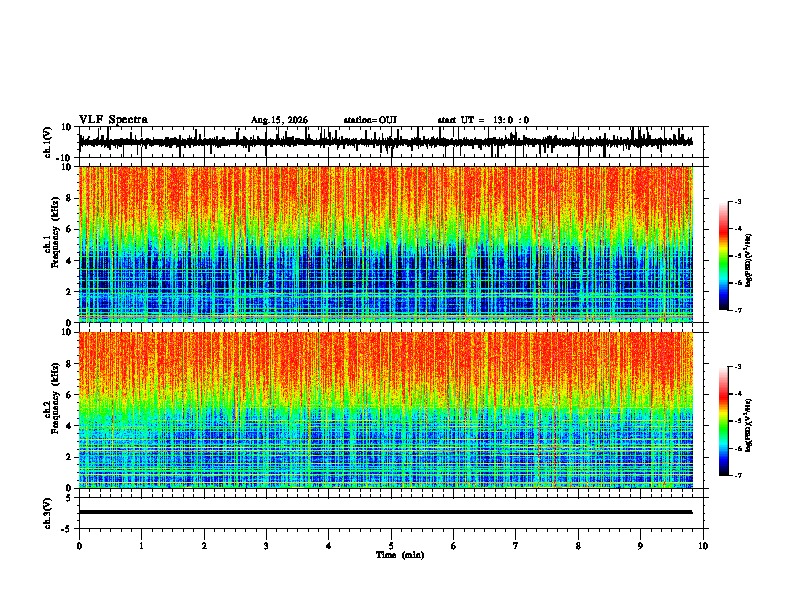Click the "8" minute tick label
The image size is (792, 612).
[578, 546]
